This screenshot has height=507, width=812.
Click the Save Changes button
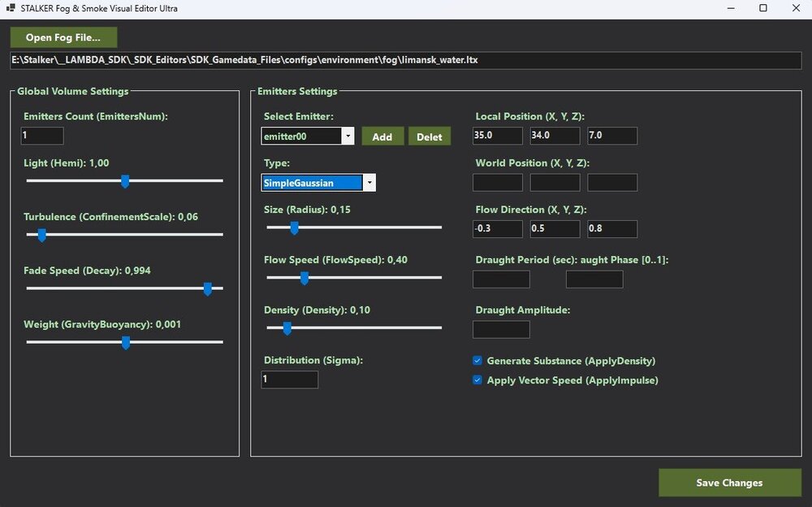730,483
